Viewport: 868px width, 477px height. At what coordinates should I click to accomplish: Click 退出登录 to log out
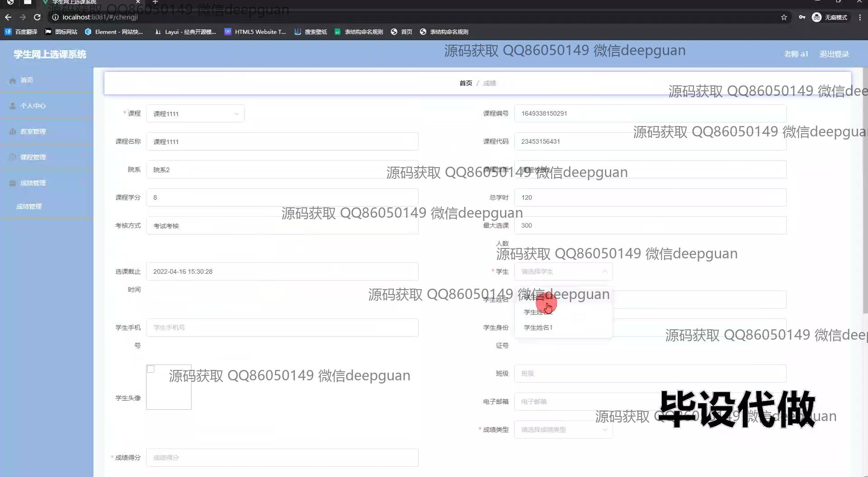834,54
